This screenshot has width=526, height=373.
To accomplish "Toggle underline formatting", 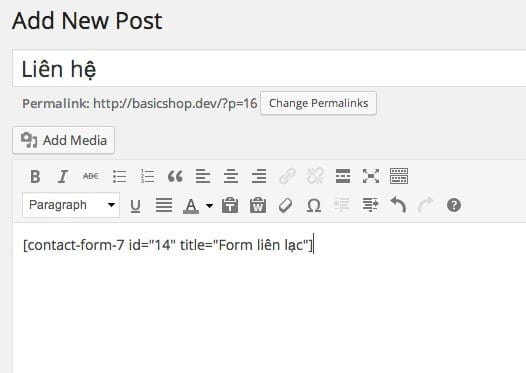I will pyautogui.click(x=135, y=205).
